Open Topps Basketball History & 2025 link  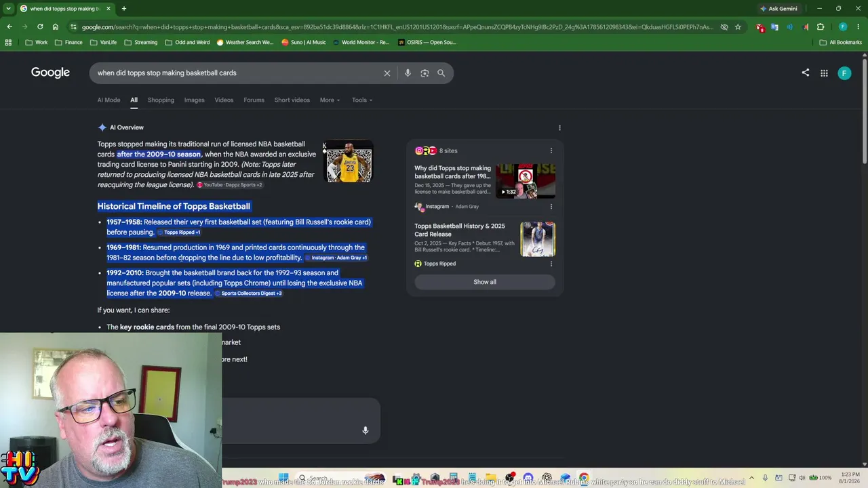(x=460, y=230)
